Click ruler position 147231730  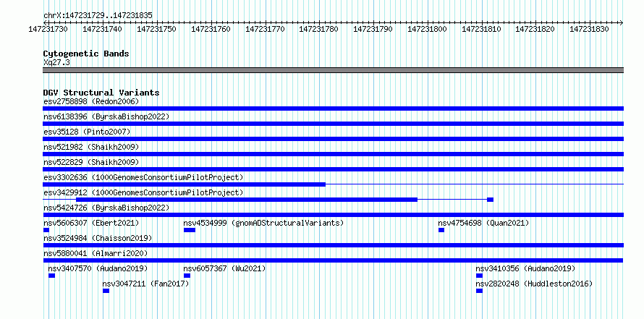coord(48,29)
